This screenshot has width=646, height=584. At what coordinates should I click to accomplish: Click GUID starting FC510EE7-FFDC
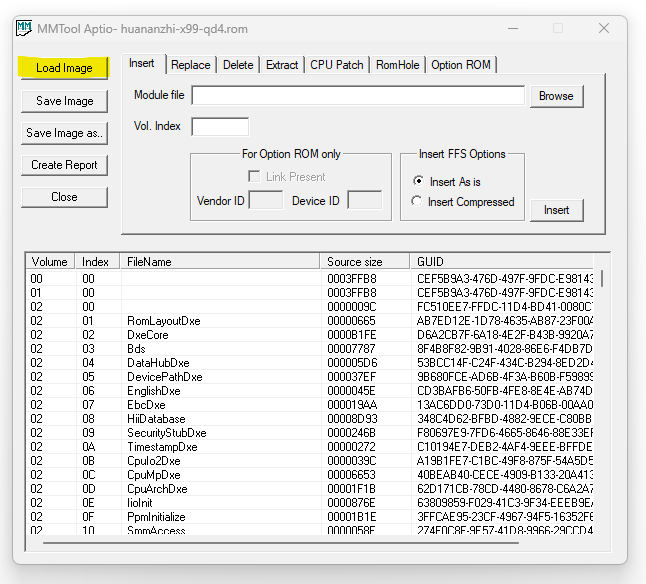pos(505,307)
